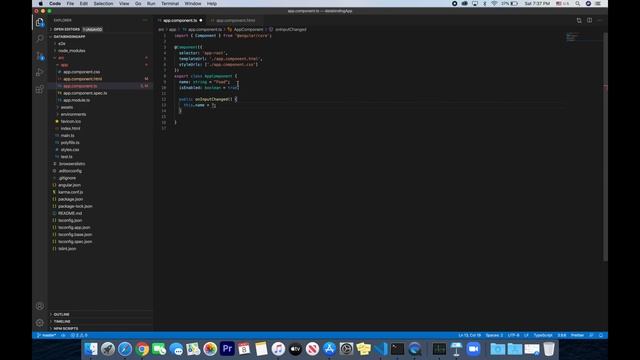Image resolution: width=640 pixels, height=360 pixels.
Task: Open the Run menu
Action: click(x=151, y=4)
